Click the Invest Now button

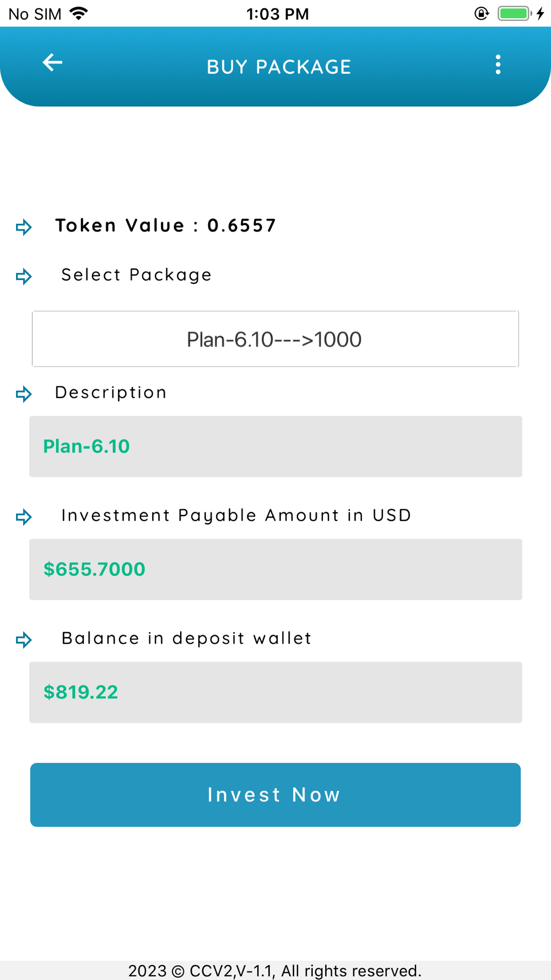(x=275, y=795)
